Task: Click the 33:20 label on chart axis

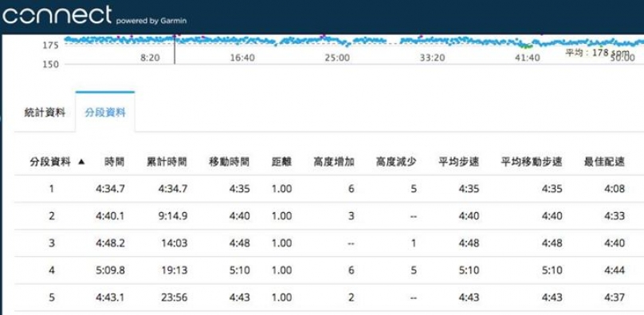Action: (x=432, y=58)
